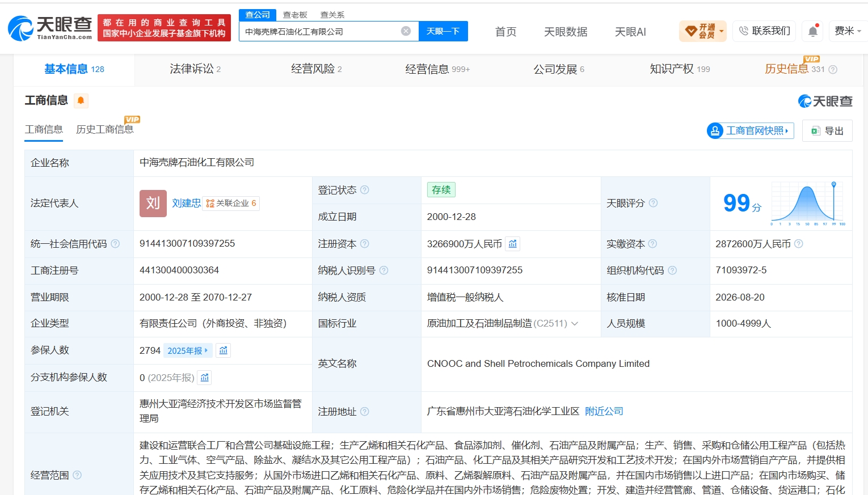Expand the 国标行业 chevron after C2511
The width and height of the screenshot is (868, 495).
575,324
